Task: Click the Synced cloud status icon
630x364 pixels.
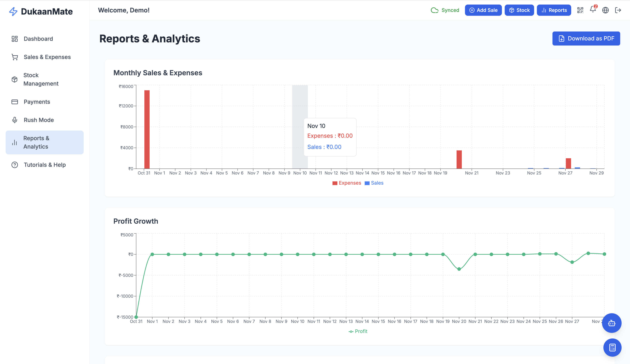Action: [x=435, y=10]
